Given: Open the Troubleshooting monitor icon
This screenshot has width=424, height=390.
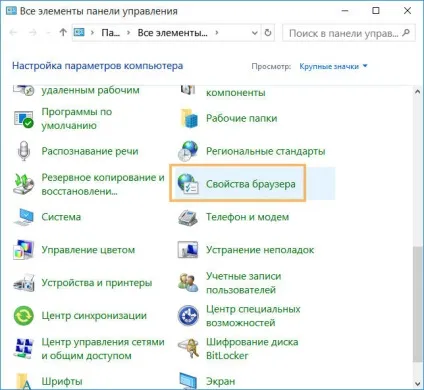Looking at the screenshot, I should coord(188,250).
